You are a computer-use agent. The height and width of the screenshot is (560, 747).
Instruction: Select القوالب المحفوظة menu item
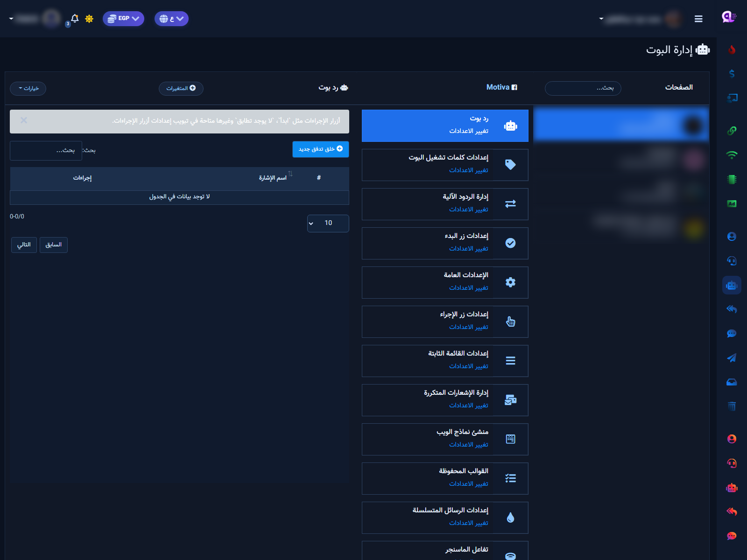pos(445,478)
